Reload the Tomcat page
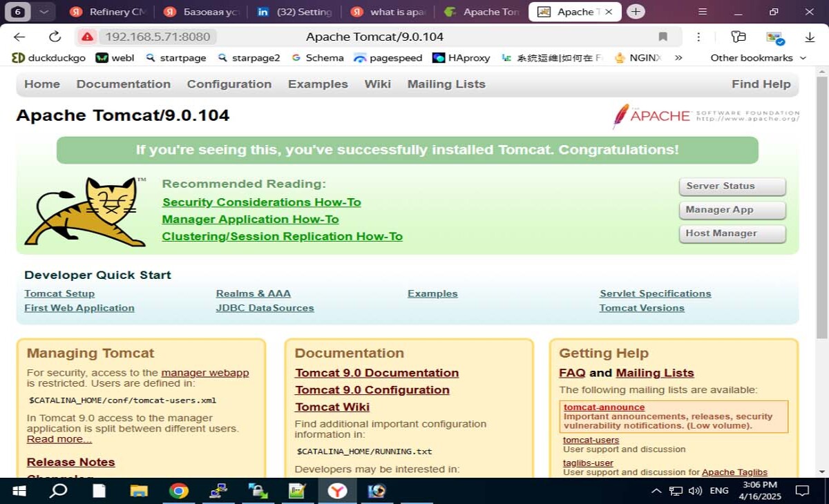Image resolution: width=829 pixels, height=504 pixels. pos(55,37)
